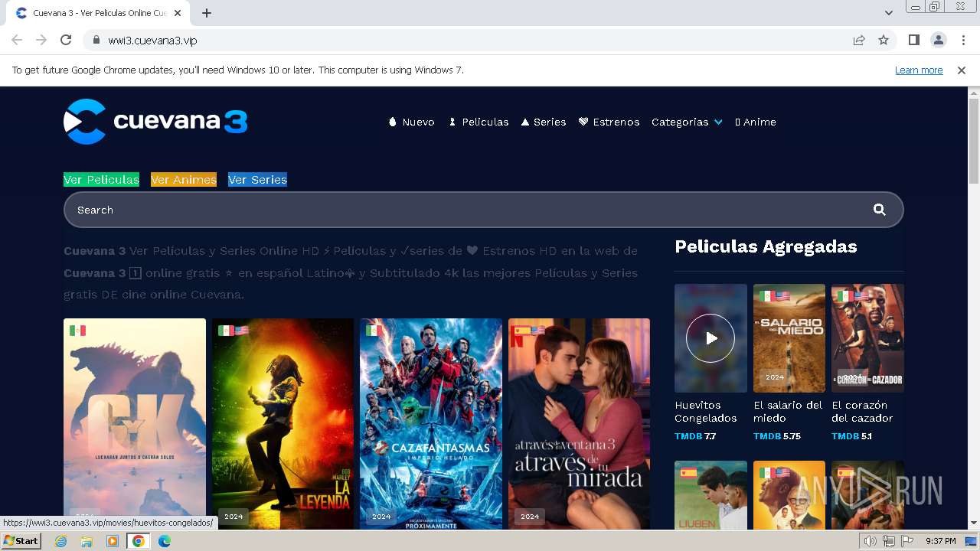
Task: Open the Nuevo menu item
Action: tap(411, 122)
